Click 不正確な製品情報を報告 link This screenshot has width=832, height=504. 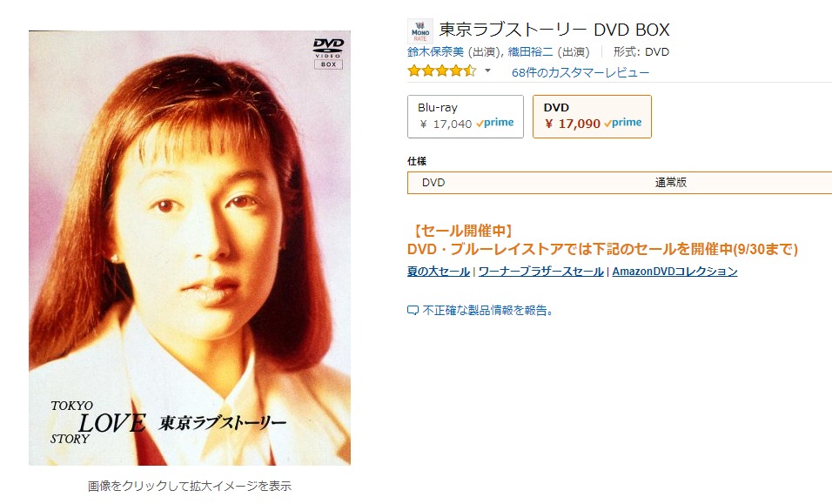pos(488,311)
